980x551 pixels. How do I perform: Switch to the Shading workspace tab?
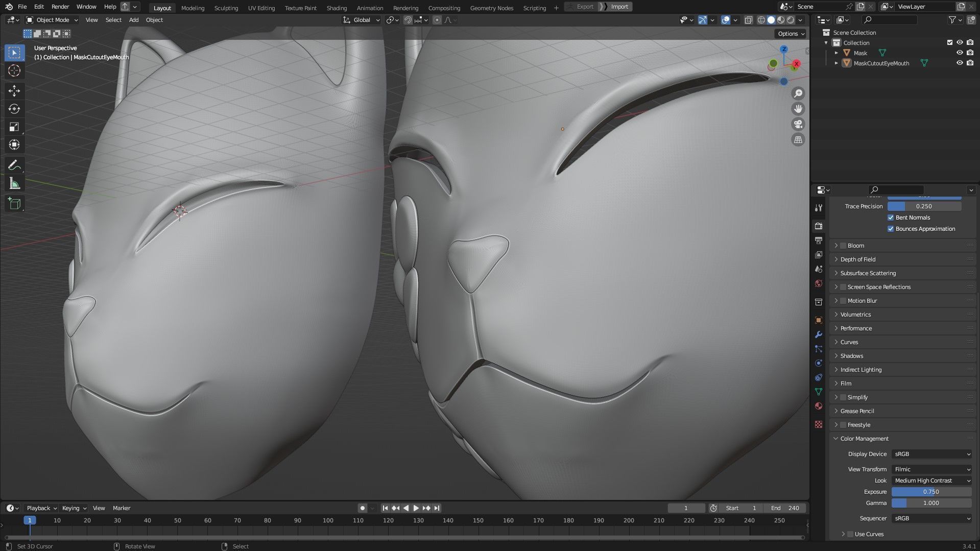click(337, 8)
